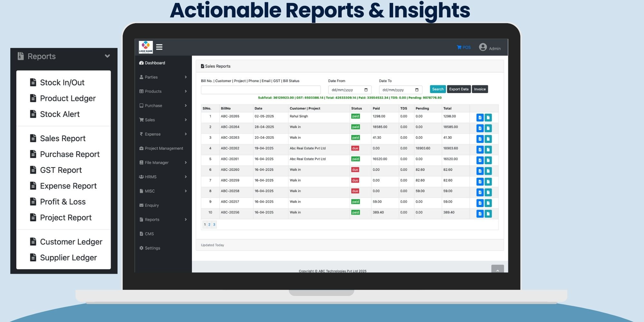The image size is (644, 322).
Task: Go to Dashboard in the sidebar
Action: (x=155, y=63)
